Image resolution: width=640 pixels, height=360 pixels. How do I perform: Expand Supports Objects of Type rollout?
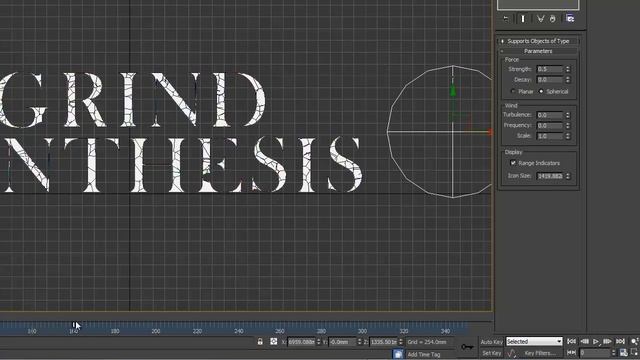(538, 41)
